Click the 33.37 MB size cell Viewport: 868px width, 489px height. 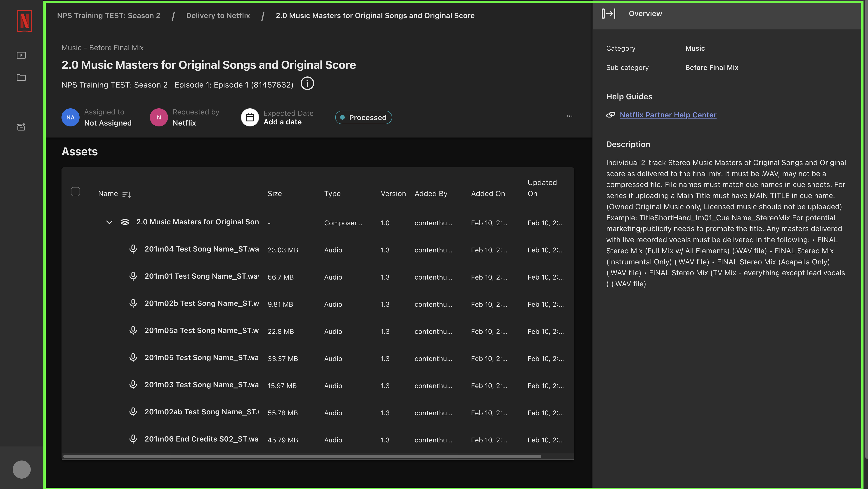[x=283, y=358]
